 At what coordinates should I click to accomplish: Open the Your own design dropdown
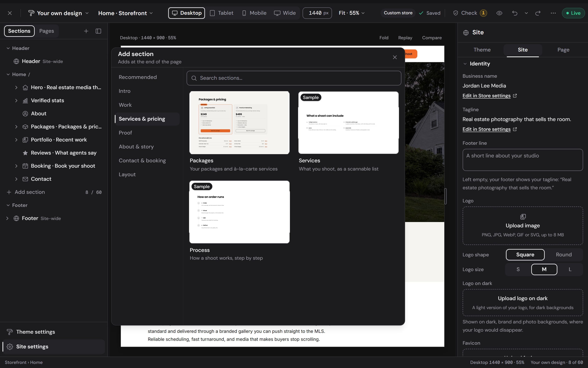pos(59,13)
